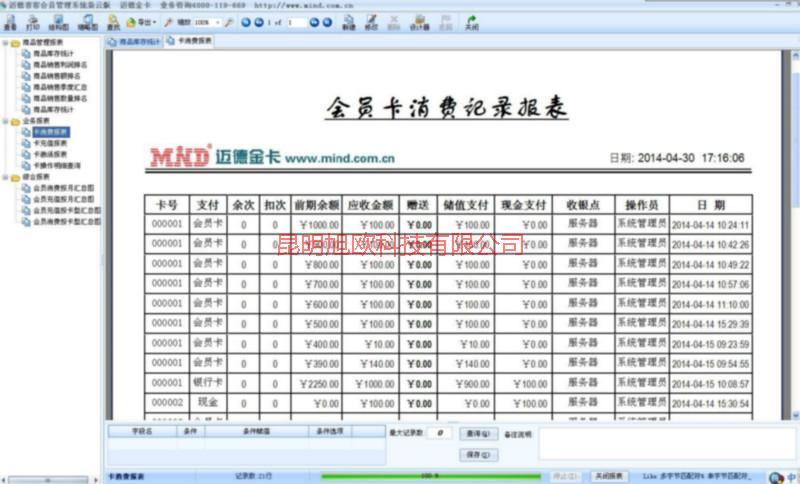This screenshot has height=484, width=800.
Task: Click the green 关闭 close arrow icon
Action: click(x=472, y=23)
